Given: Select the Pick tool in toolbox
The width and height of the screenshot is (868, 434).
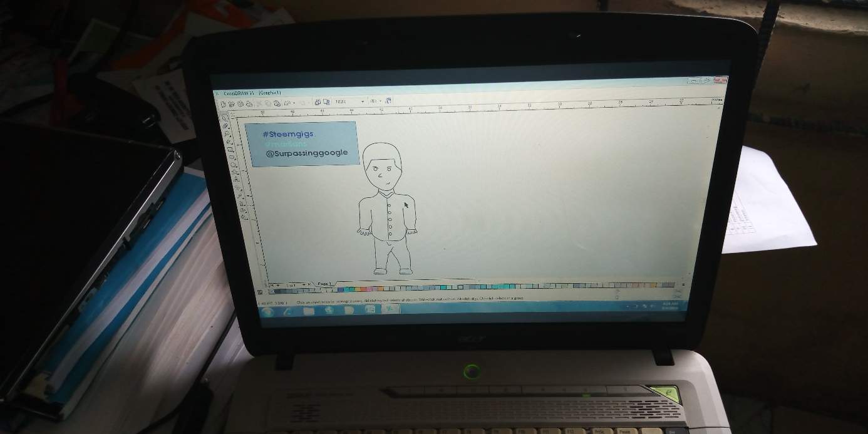Looking at the screenshot, I should (224, 116).
